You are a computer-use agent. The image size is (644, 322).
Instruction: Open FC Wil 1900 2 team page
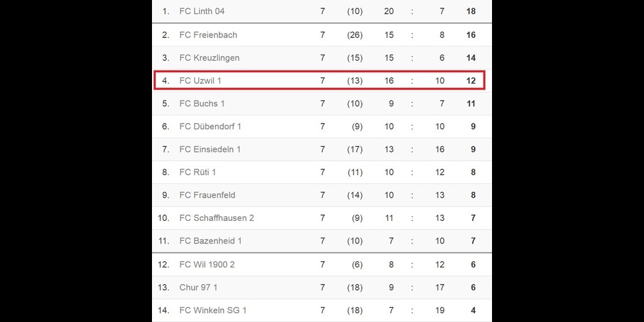click(x=207, y=265)
